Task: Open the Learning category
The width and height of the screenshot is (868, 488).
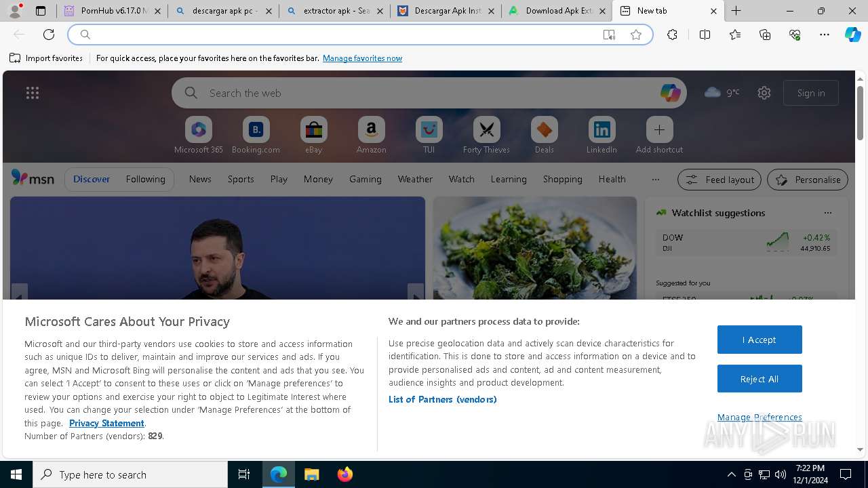Action: pos(509,179)
